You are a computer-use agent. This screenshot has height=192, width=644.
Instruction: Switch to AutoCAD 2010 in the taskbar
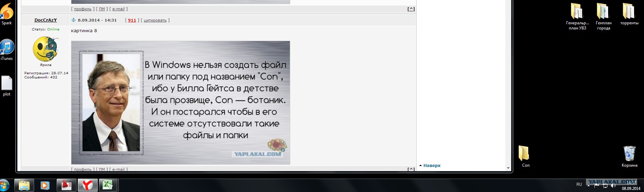tap(66, 185)
